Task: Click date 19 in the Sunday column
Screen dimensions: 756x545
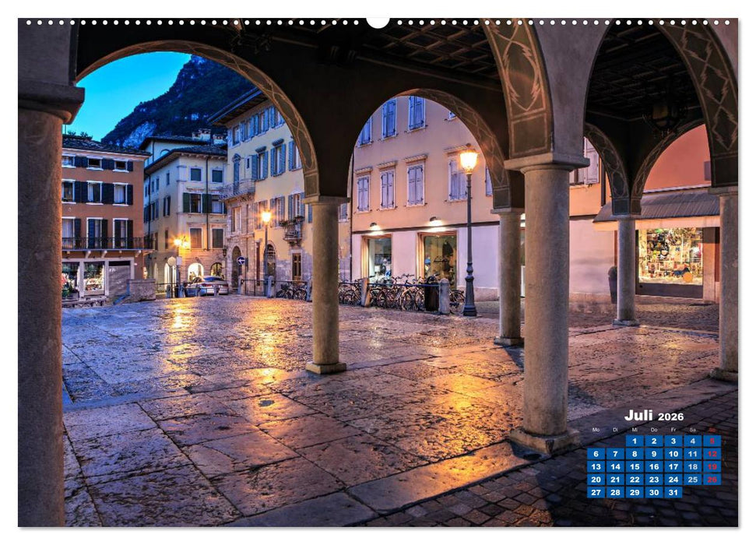Action: [712, 466]
